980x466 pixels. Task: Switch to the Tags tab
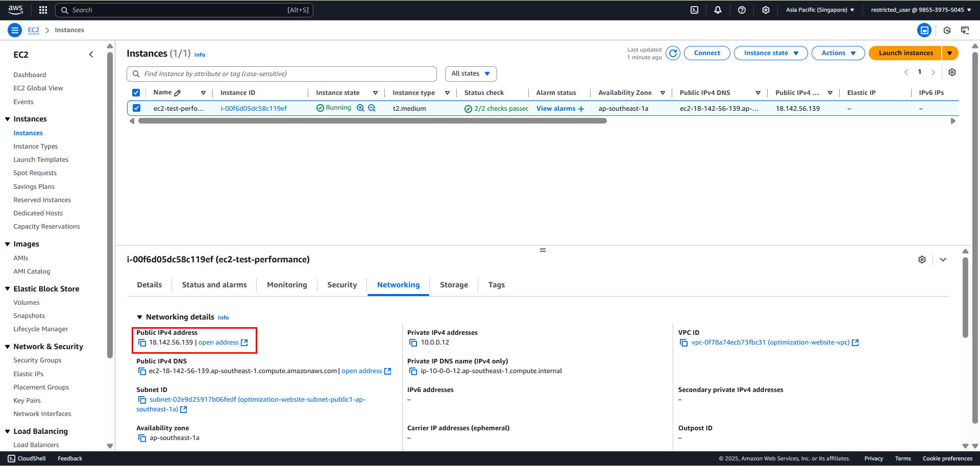(x=496, y=285)
